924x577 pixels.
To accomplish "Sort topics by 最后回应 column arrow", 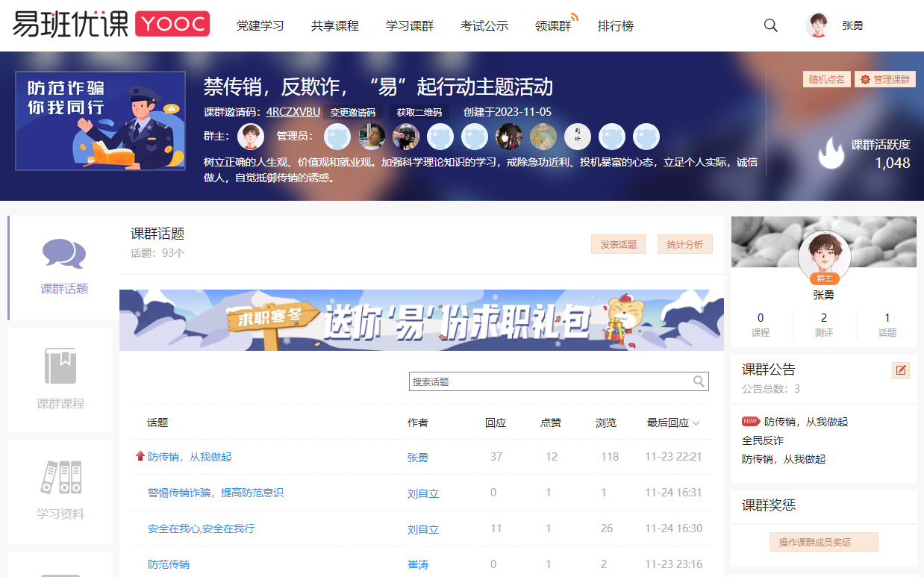I will click(696, 423).
